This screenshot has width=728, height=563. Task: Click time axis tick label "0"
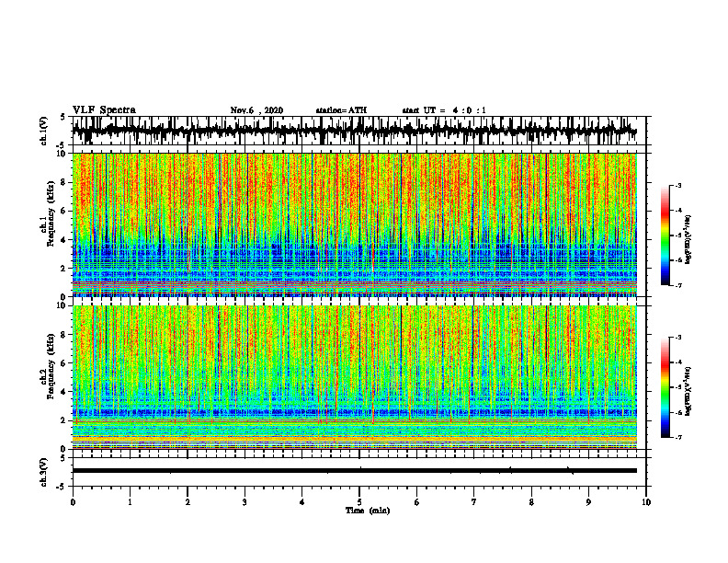coord(73,502)
